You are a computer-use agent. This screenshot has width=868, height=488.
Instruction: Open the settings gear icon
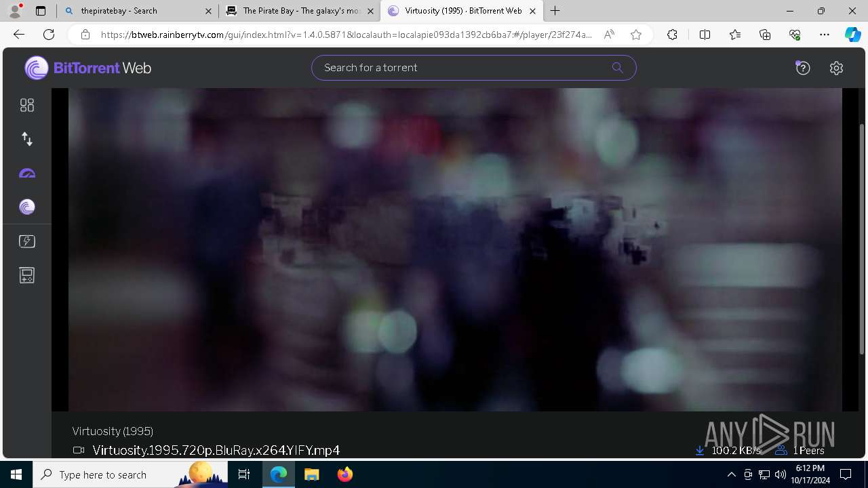point(836,68)
